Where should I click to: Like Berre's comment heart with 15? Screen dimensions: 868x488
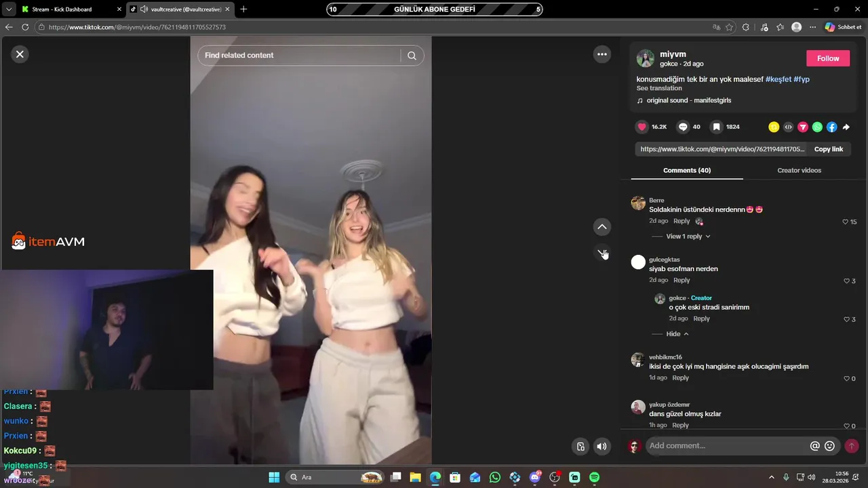(x=845, y=222)
